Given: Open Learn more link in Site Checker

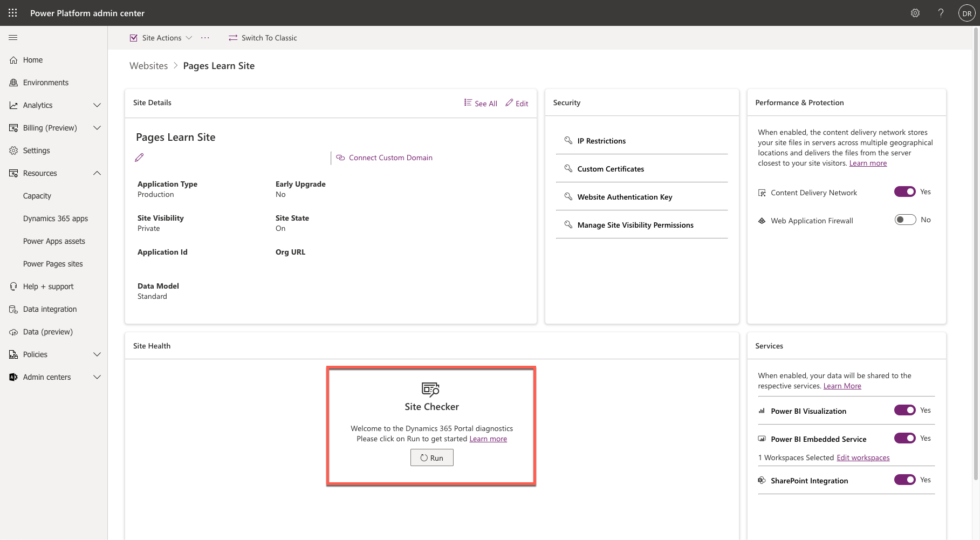Looking at the screenshot, I should tap(488, 439).
